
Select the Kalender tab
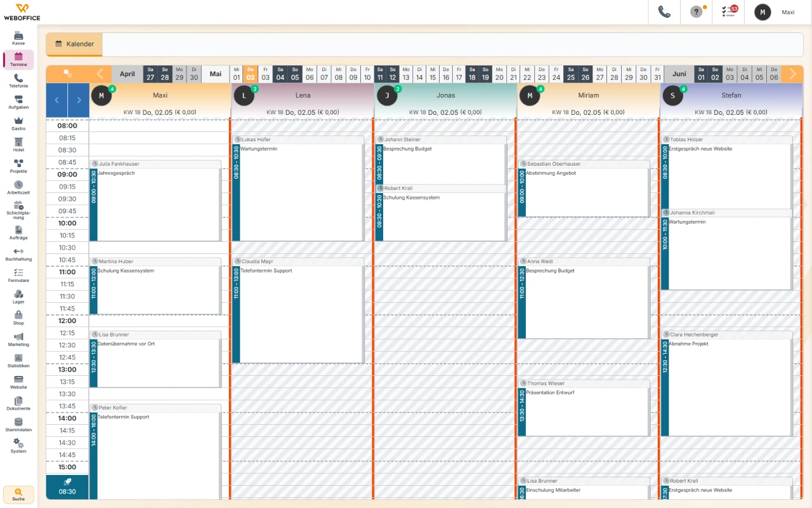[74, 44]
